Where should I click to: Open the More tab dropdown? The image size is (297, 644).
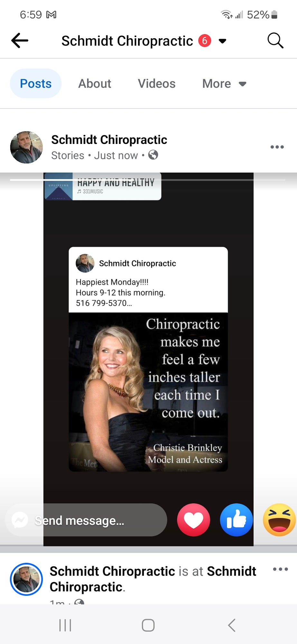click(224, 84)
